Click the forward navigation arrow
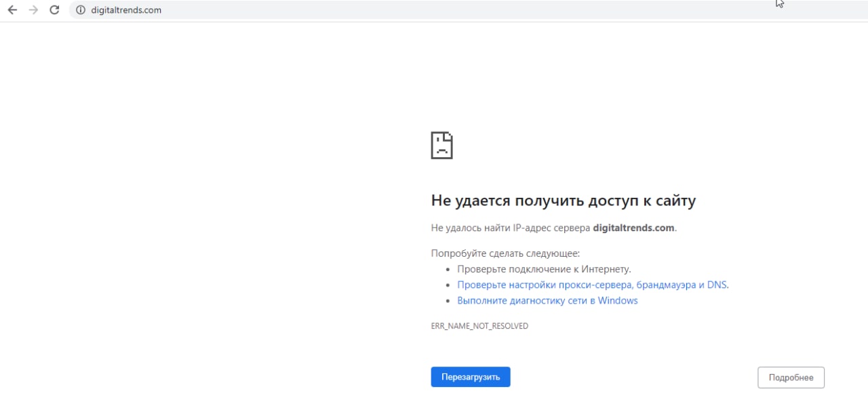This screenshot has height=410, width=868. [33, 10]
